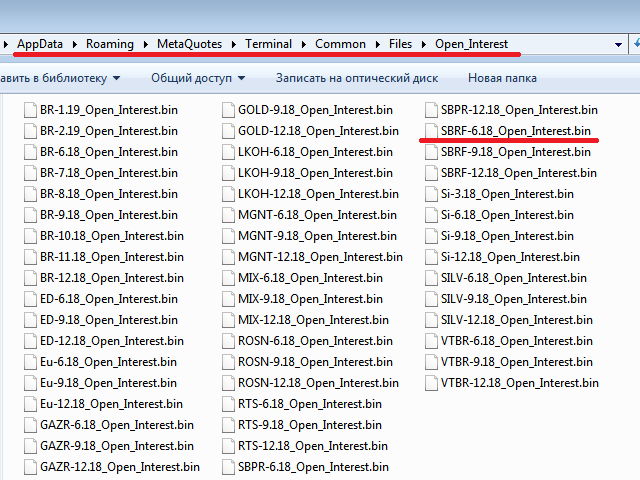Select the VTBR-12.18_Open_Interest.bin file icon
This screenshot has height=480, width=640.
[431, 383]
